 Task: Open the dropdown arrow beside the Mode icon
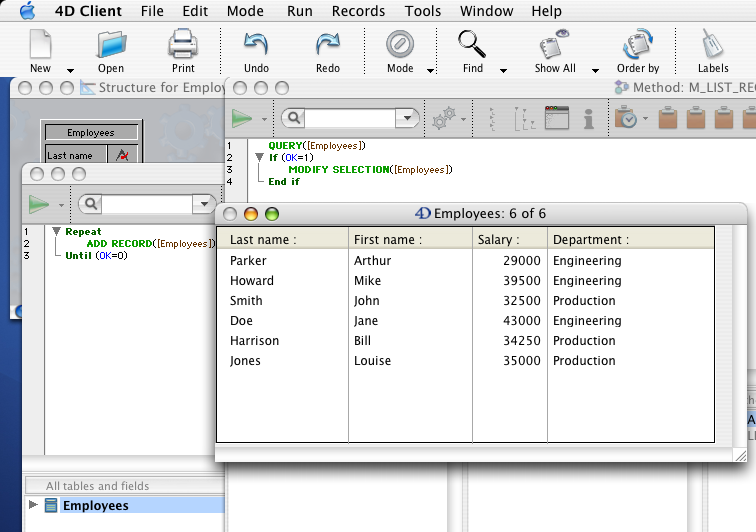pos(431,70)
